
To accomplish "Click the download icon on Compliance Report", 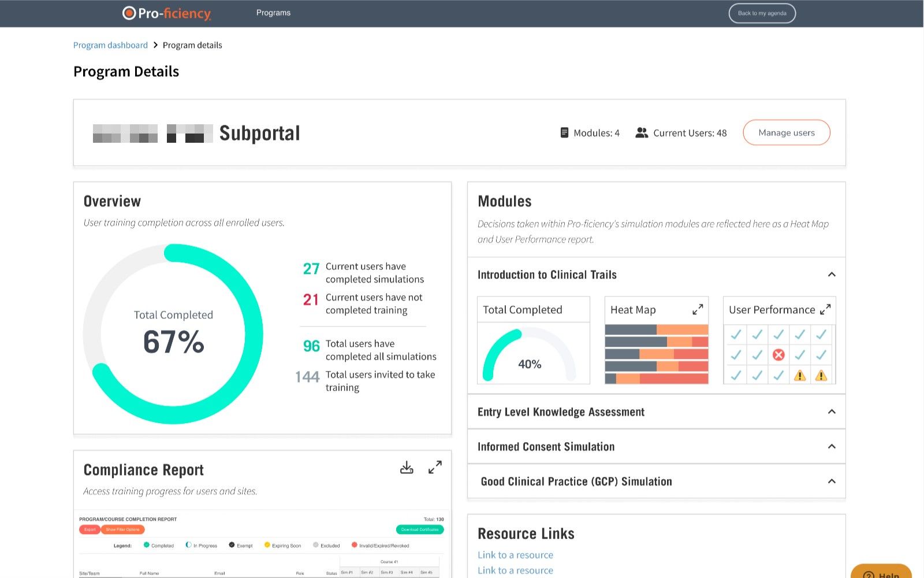I will tap(407, 467).
